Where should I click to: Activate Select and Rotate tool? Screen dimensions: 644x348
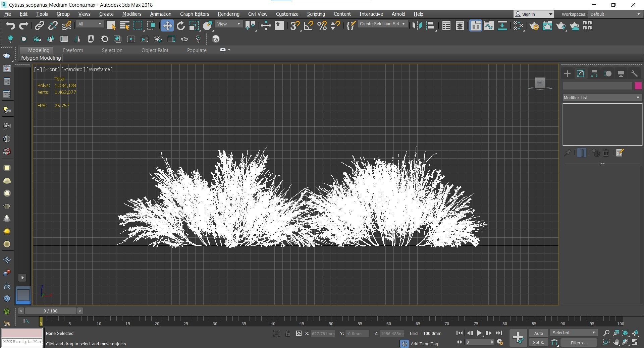click(x=180, y=26)
